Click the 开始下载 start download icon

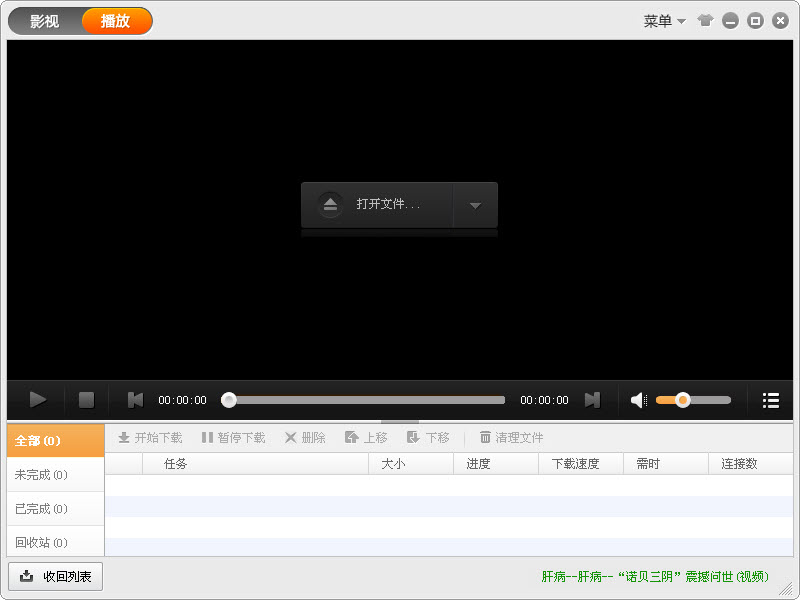pyautogui.click(x=150, y=437)
